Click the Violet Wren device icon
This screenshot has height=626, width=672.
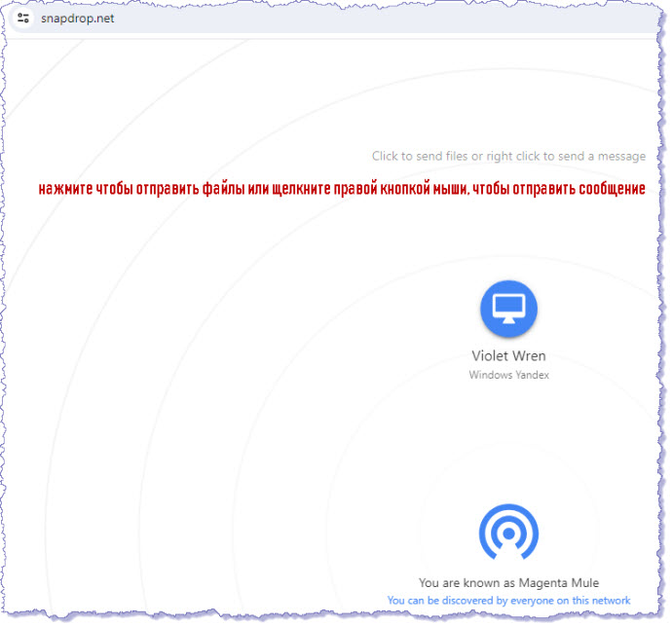(x=508, y=309)
